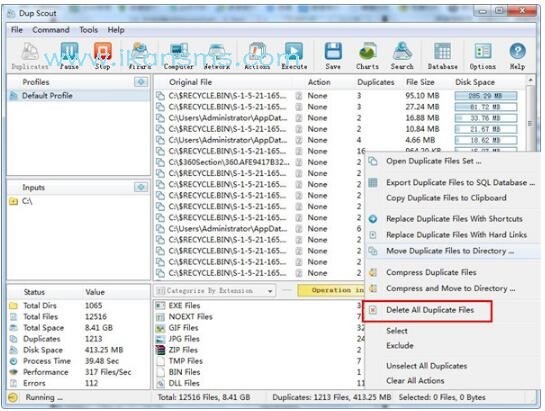This screenshot has width=545, height=411.
Task: Select the Default Profile entry
Action: [x=79, y=96]
